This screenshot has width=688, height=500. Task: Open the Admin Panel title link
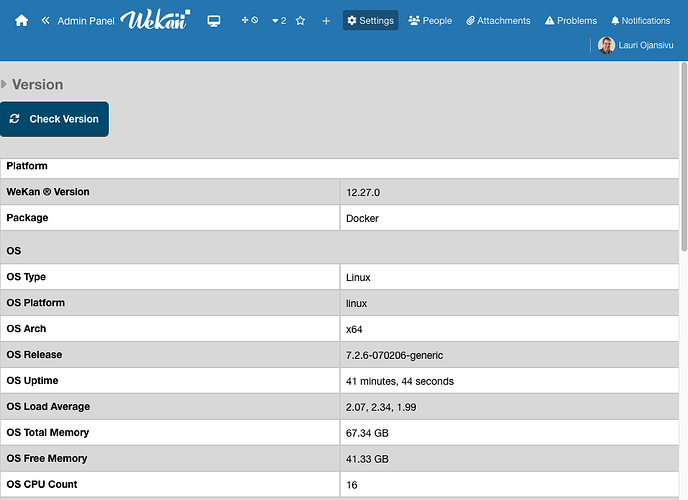86,21
